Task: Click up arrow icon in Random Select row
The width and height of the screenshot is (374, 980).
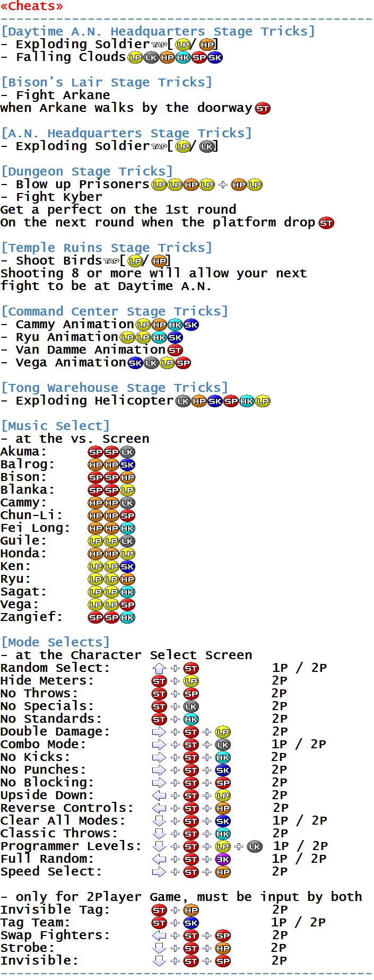Action: 159,669
